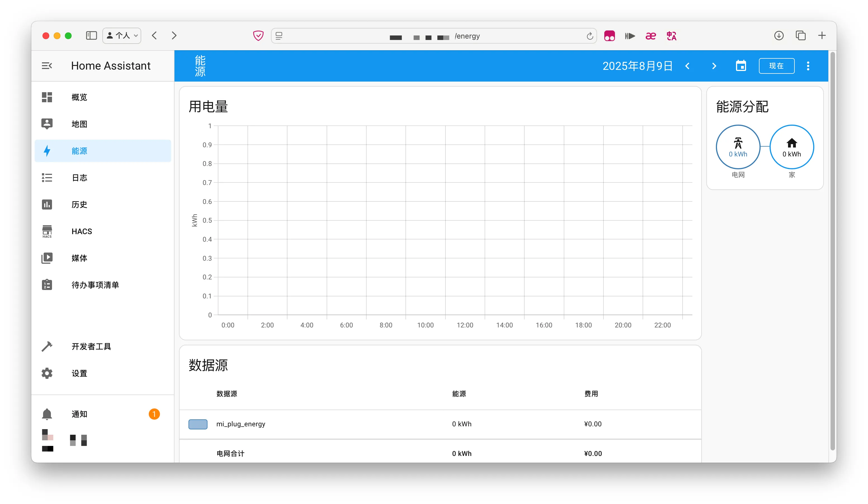The width and height of the screenshot is (868, 504).
Task: Open the 个人 profile dropdown
Action: (122, 35)
